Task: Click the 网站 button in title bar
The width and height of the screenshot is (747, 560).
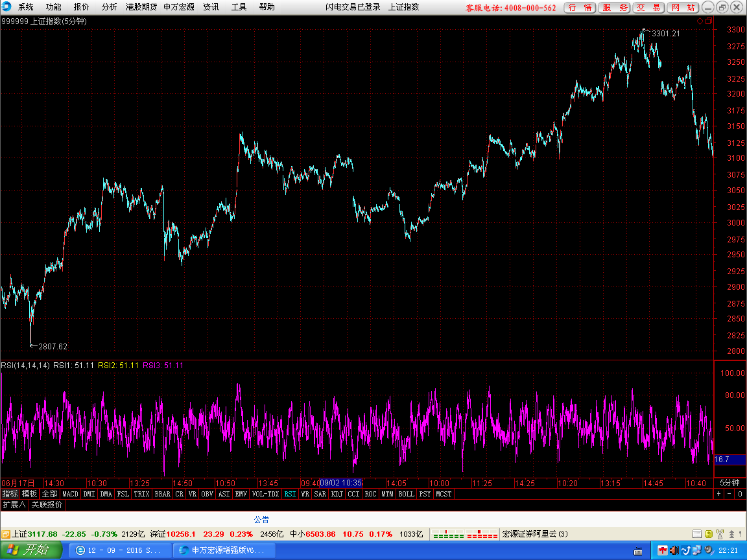Action: click(683, 8)
